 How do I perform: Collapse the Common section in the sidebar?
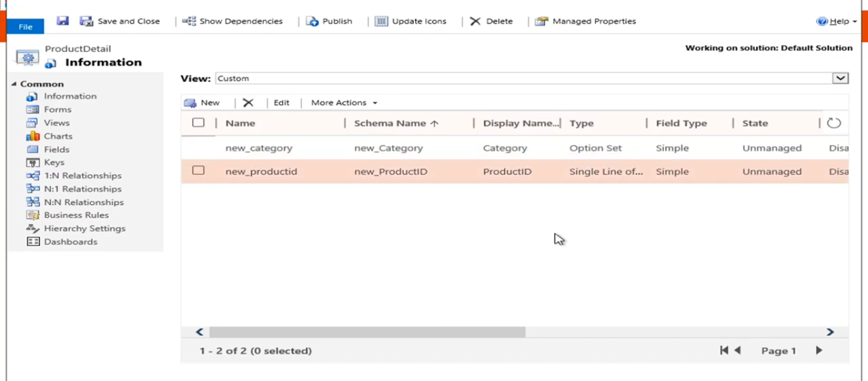click(x=14, y=83)
